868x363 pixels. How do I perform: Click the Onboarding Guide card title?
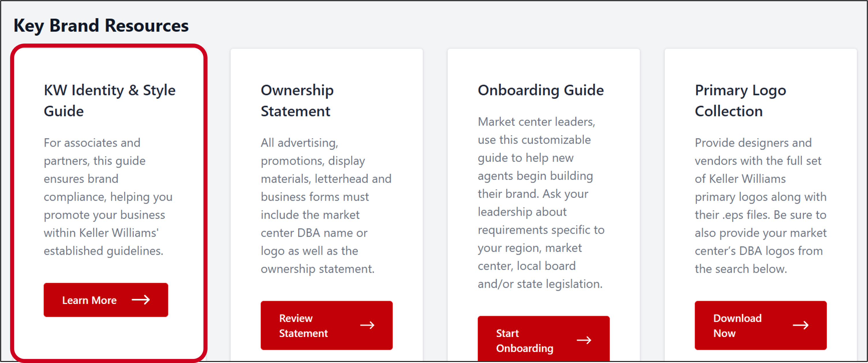point(540,90)
